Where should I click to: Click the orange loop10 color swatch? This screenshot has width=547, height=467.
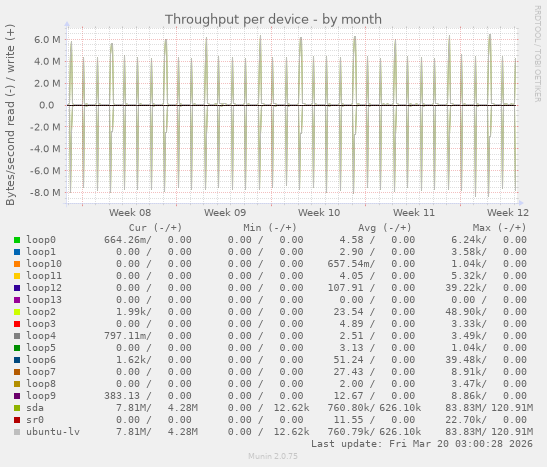tap(17, 264)
